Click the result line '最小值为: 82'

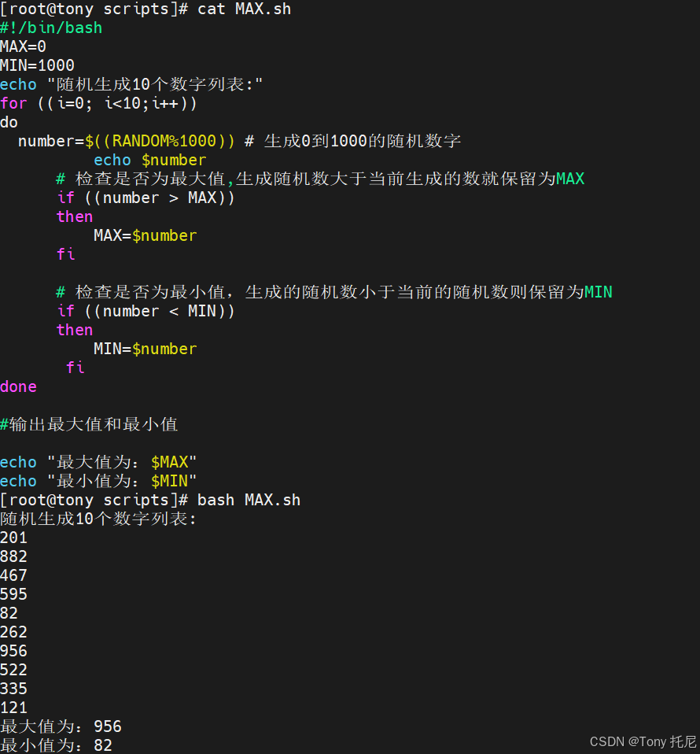56,745
